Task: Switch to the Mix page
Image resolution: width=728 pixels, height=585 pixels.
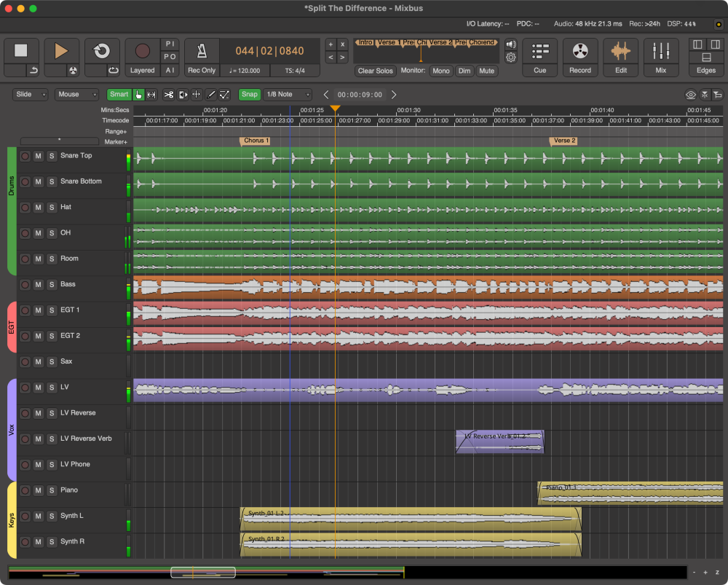Action: pyautogui.click(x=661, y=57)
